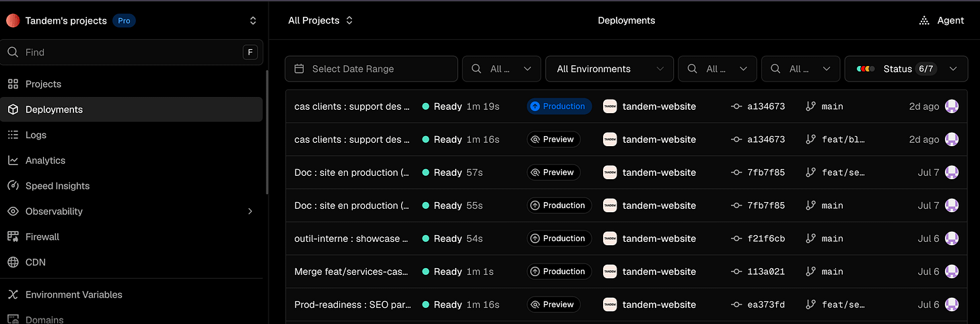The height and width of the screenshot is (324, 980).
Task: Open Speed Insights in the sidebar
Action: (x=131, y=186)
